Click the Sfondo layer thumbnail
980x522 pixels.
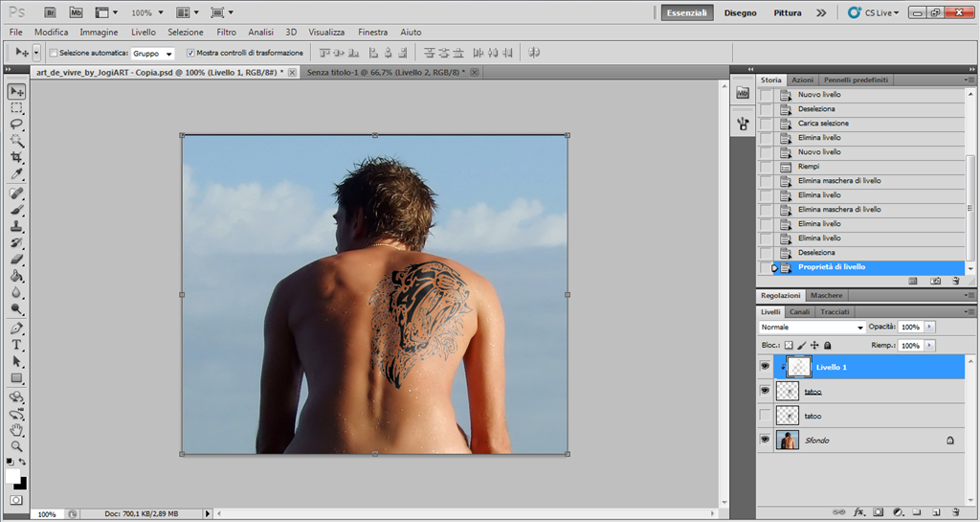tap(788, 440)
